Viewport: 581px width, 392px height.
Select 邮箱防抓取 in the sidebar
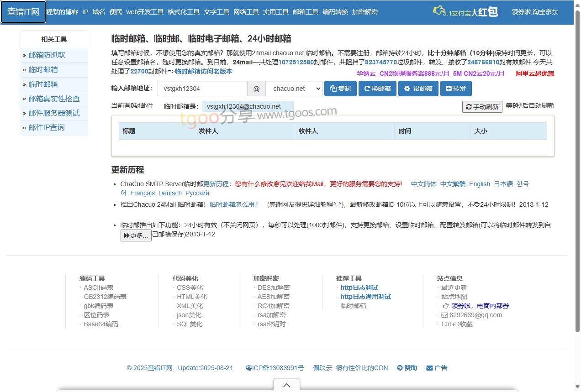pyautogui.click(x=47, y=55)
